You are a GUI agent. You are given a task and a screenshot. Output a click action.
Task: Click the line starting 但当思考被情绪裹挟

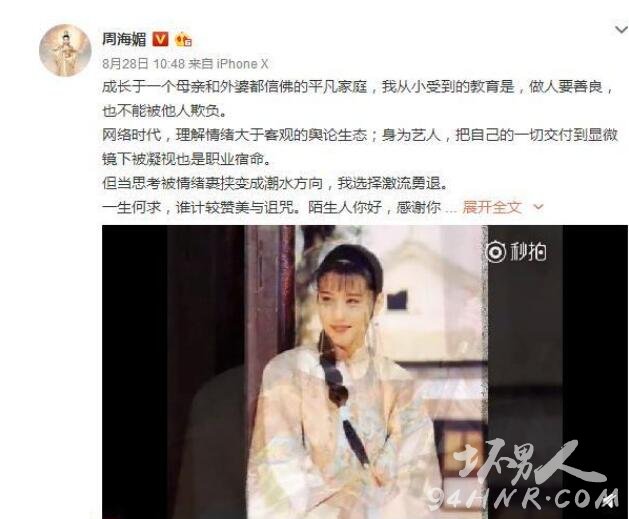(x=275, y=183)
